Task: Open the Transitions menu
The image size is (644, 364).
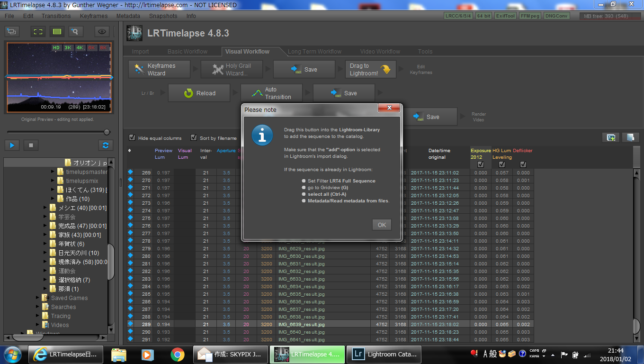Action: pos(56,16)
